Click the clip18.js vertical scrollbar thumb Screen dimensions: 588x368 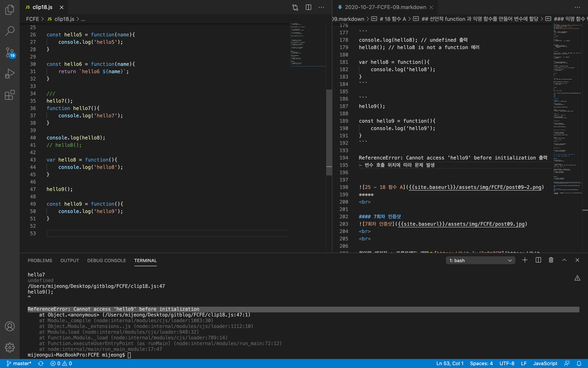[329, 132]
